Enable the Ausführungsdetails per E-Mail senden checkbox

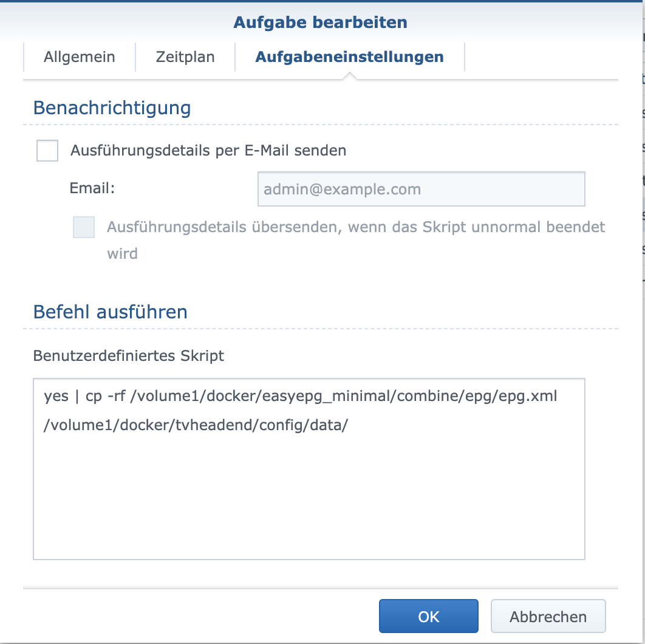pos(47,151)
